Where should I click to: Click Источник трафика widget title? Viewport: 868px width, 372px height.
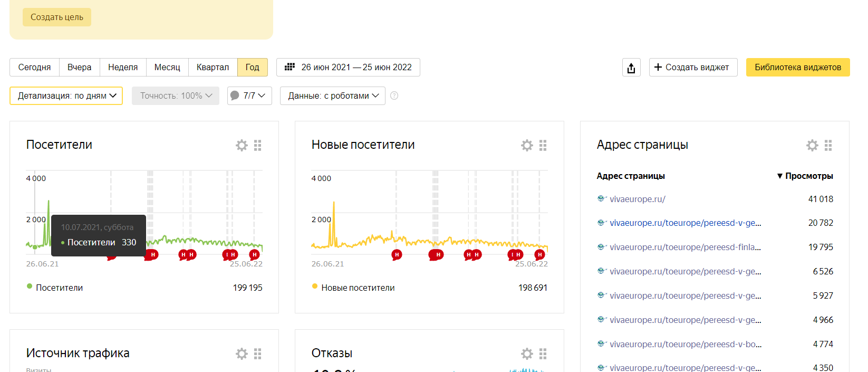click(x=78, y=353)
